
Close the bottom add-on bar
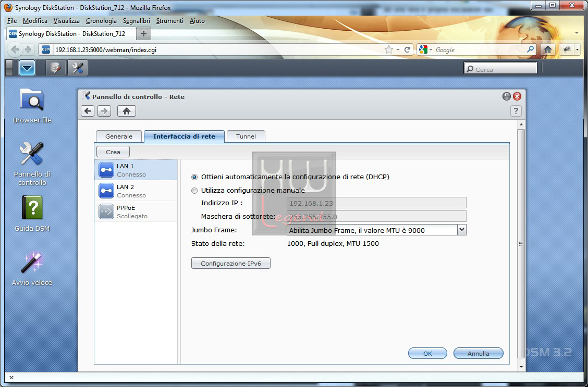click(x=11, y=378)
